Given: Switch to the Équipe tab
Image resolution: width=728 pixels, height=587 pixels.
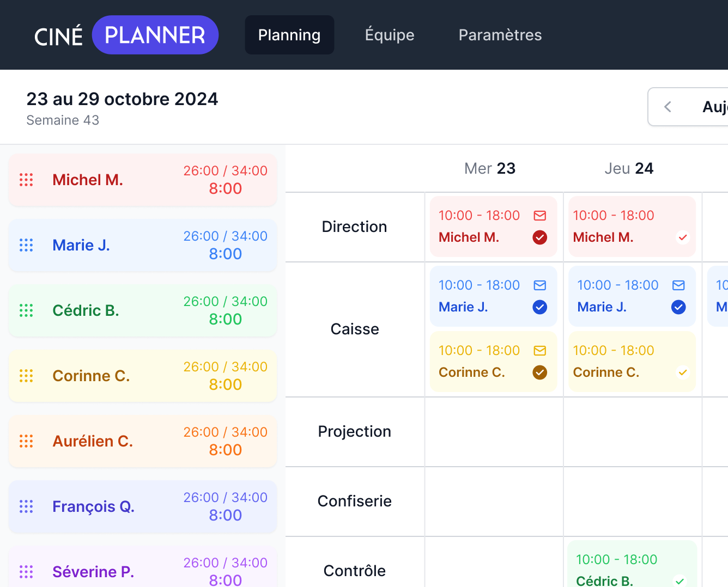Looking at the screenshot, I should [x=390, y=35].
